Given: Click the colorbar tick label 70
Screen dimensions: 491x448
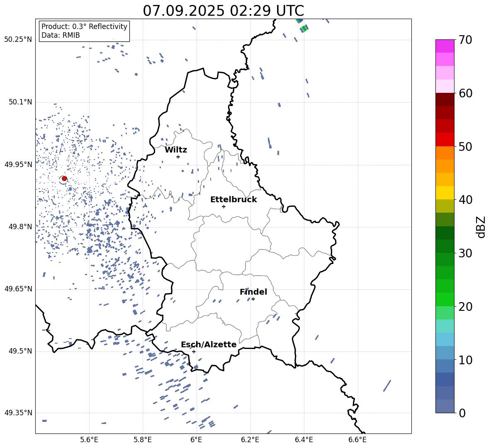Looking at the screenshot, I should coord(465,40).
